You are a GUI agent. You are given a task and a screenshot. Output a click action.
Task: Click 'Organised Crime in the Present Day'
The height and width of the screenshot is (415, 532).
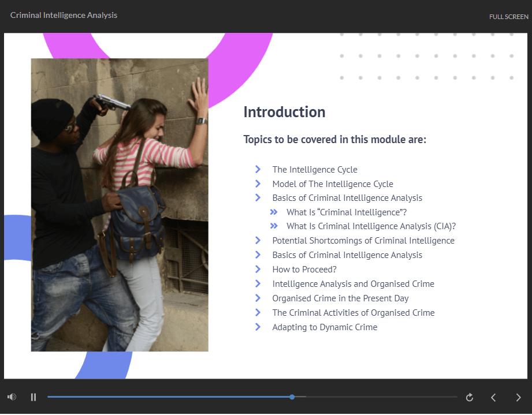pos(340,298)
